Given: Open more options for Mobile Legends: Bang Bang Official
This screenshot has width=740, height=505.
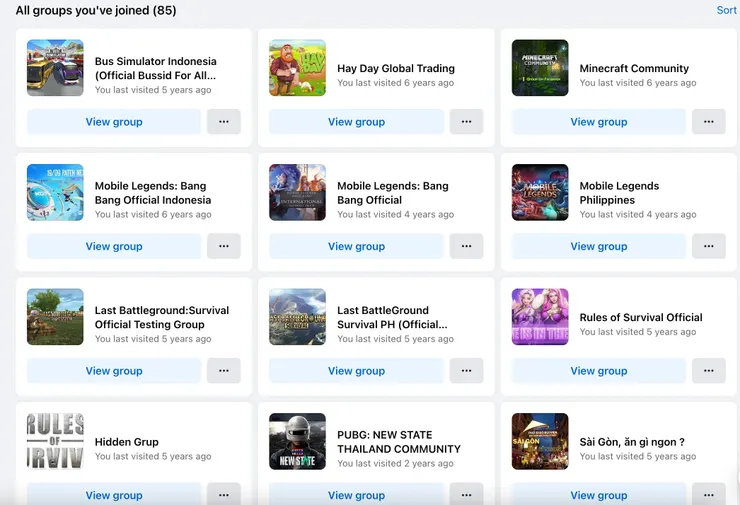Looking at the screenshot, I should click(x=466, y=246).
